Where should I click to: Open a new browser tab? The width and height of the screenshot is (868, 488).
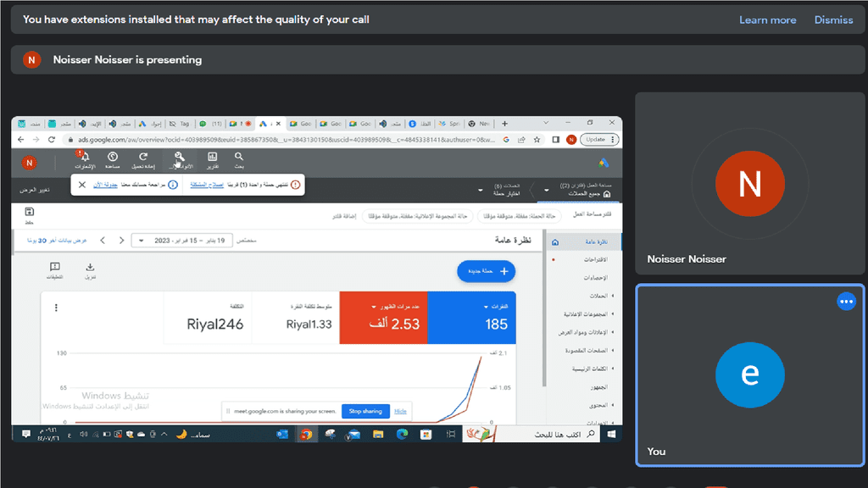(x=504, y=124)
